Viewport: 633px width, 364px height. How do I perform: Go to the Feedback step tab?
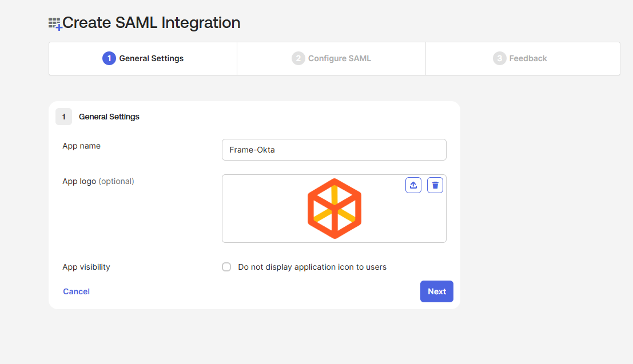pos(528,58)
